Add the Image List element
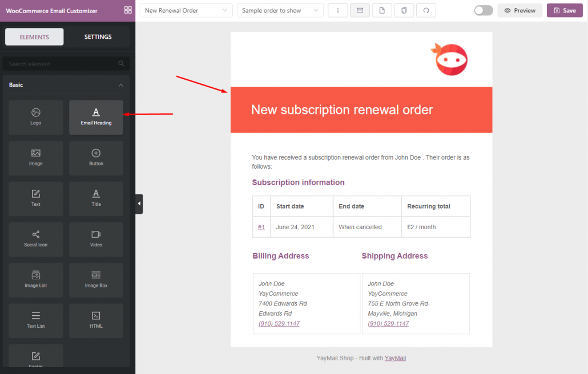 (x=36, y=280)
